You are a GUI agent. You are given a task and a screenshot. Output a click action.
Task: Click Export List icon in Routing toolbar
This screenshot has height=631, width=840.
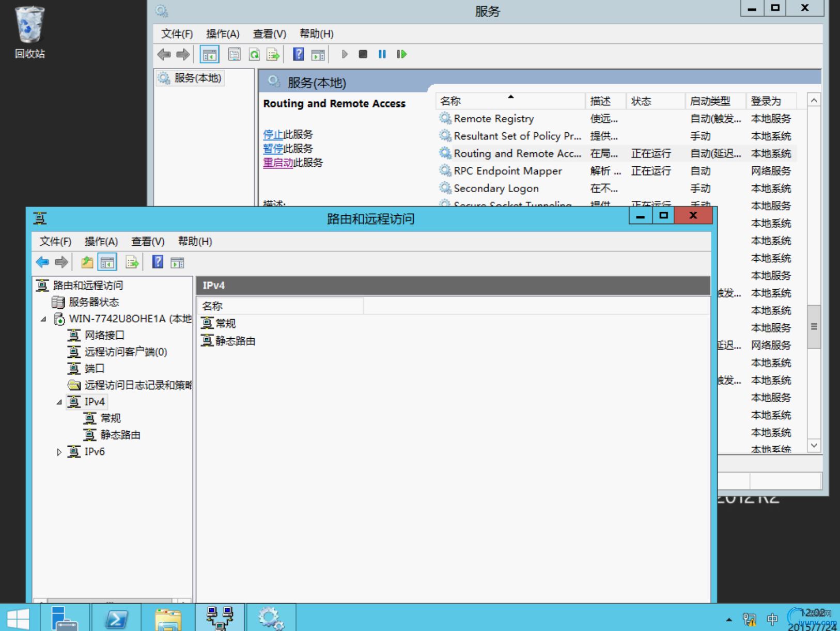132,262
